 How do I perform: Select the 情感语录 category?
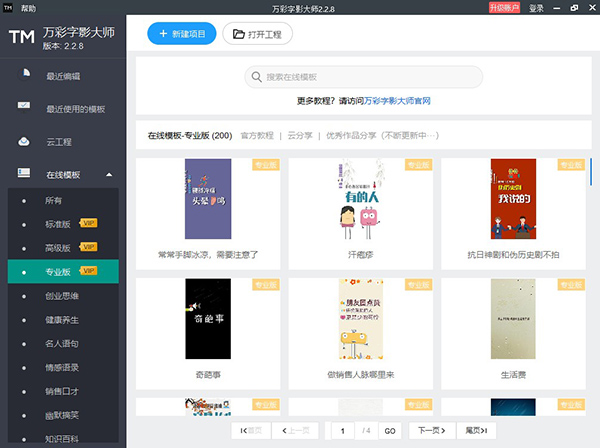point(63,368)
